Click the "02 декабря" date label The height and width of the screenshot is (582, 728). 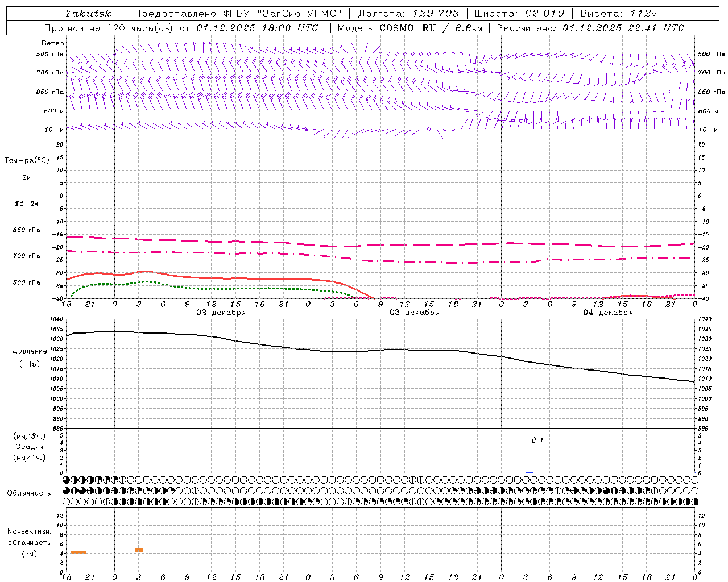(221, 313)
